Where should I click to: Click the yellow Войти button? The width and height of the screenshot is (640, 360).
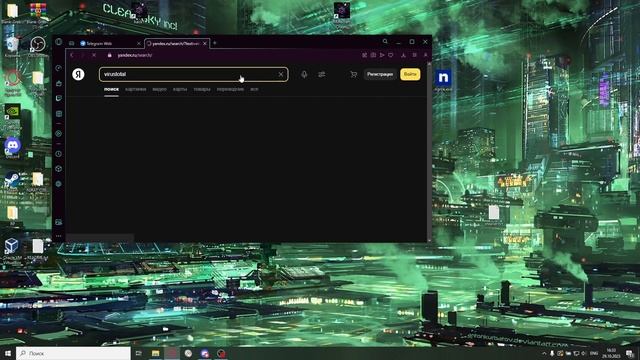click(x=410, y=74)
